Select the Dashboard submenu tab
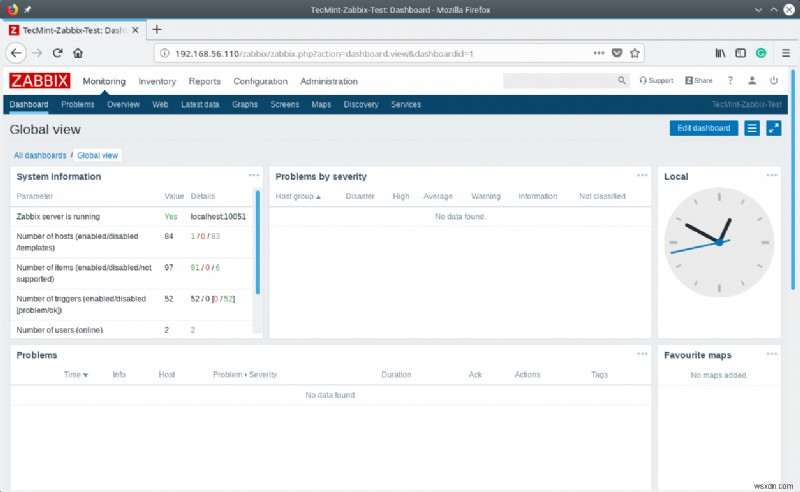 pyautogui.click(x=29, y=104)
